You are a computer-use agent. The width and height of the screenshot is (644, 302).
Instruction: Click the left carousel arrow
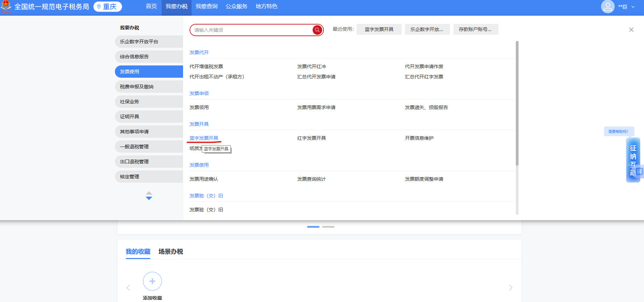(x=128, y=288)
